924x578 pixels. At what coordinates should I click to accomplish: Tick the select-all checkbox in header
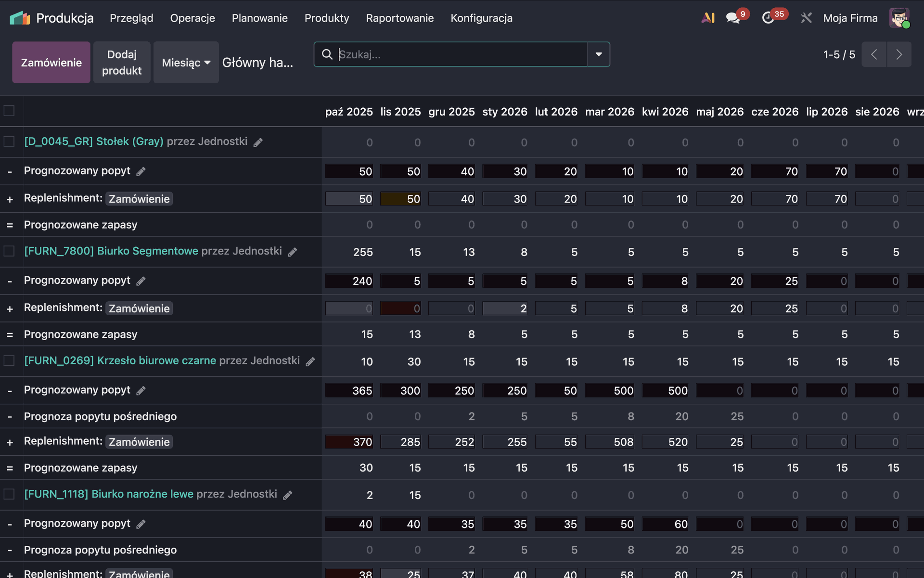9,111
